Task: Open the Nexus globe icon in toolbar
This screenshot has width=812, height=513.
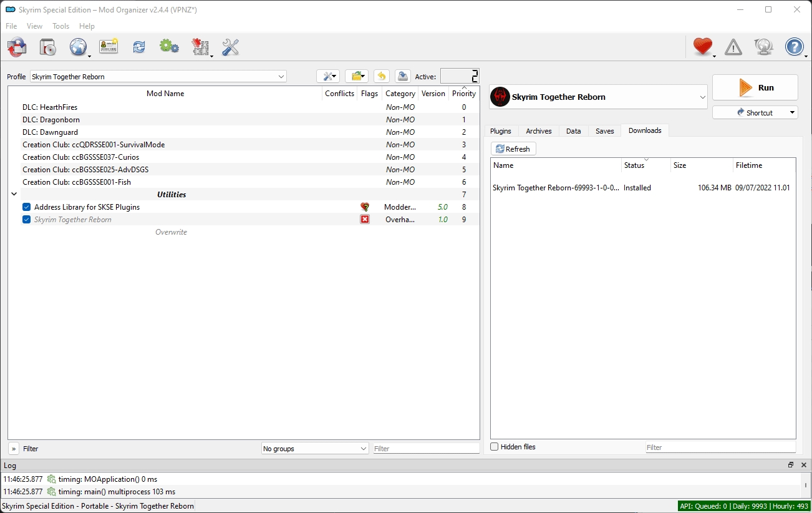Action: pyautogui.click(x=78, y=47)
